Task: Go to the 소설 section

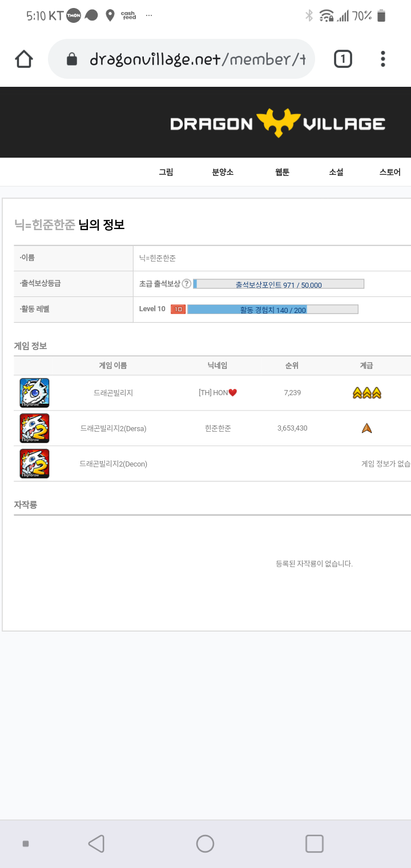Action: tap(336, 172)
